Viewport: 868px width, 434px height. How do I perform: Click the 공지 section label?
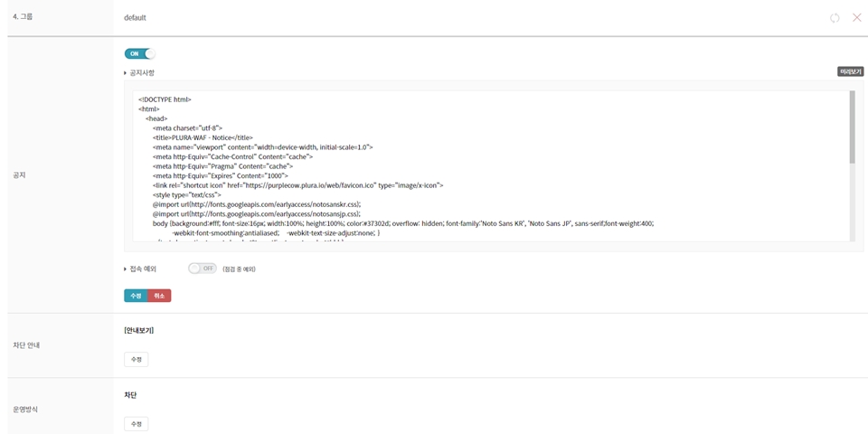pos(18,174)
